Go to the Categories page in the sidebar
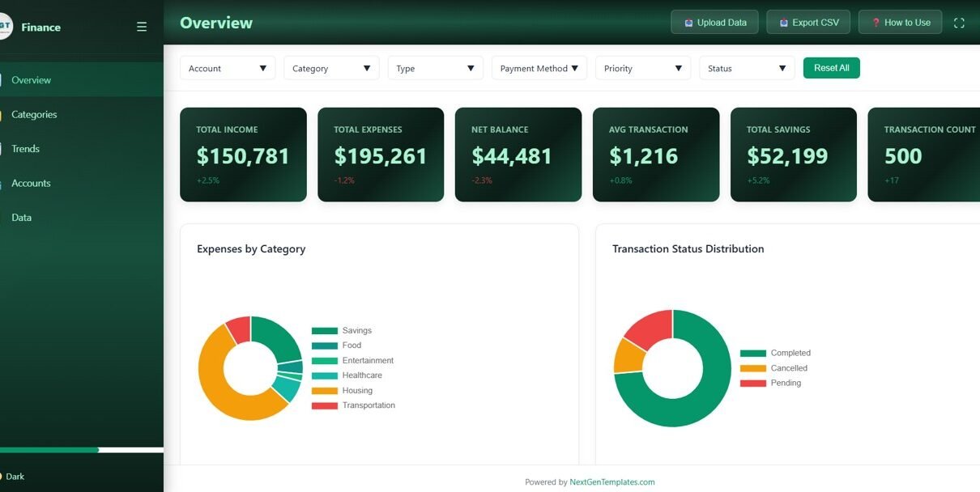Viewport: 980px width, 492px height. click(34, 114)
